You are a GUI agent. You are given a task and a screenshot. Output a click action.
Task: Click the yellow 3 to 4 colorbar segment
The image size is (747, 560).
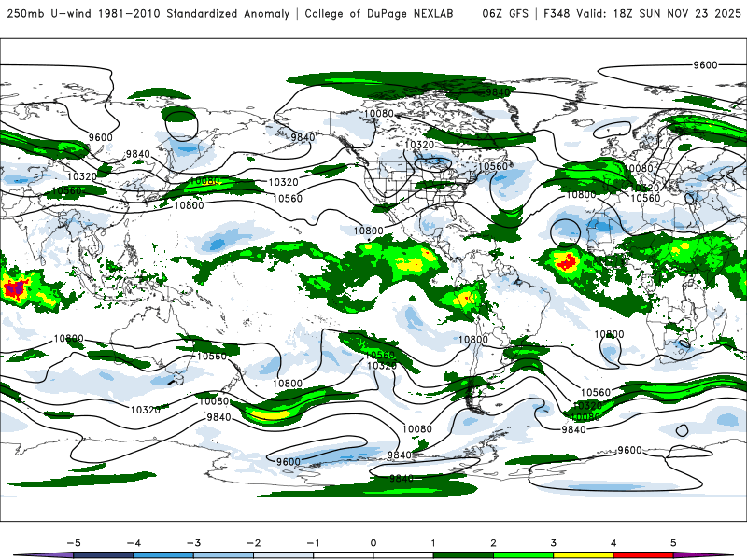click(583, 555)
